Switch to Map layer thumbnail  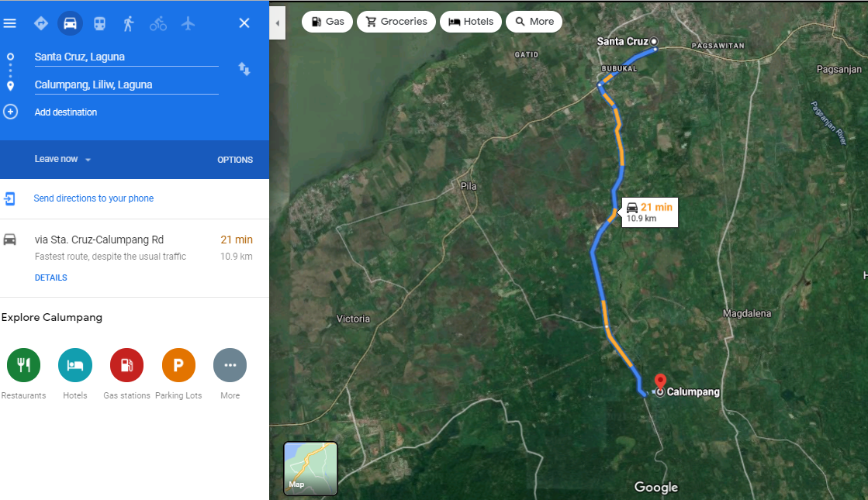(310, 468)
